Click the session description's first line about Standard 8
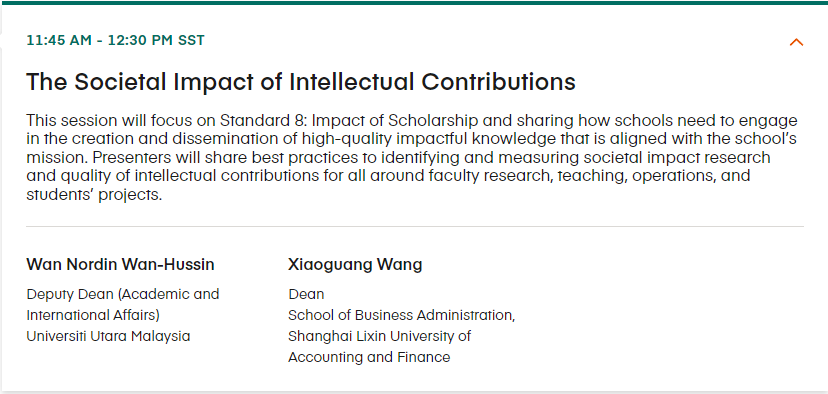 (412, 121)
